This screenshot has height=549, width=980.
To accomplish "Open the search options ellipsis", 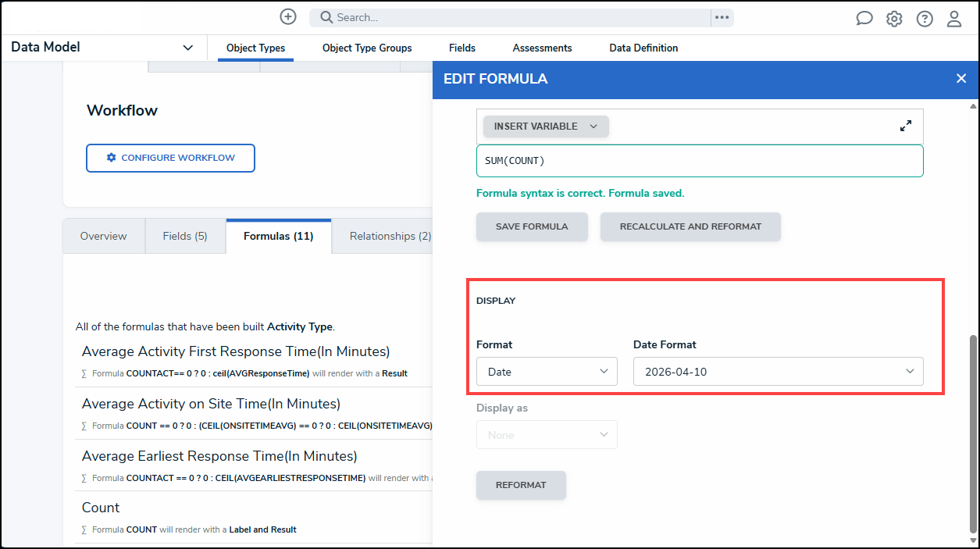I will 722,17.
